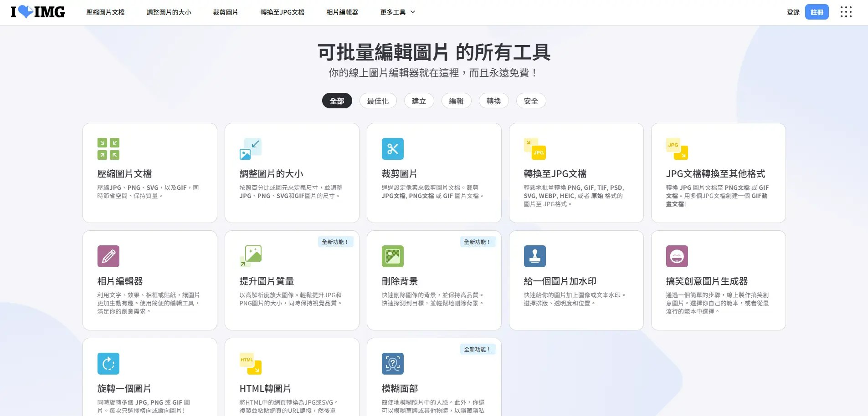The image size is (868, 416).
Task: Click the 搞笑創意圖片生成器 smiley icon
Action: [676, 256]
